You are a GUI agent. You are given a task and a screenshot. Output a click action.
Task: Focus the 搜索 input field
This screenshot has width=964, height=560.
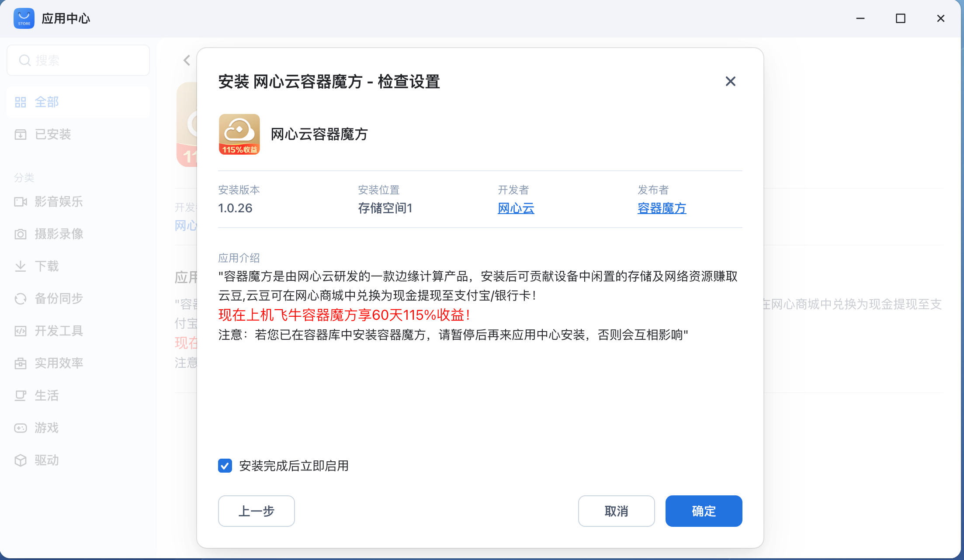79,60
